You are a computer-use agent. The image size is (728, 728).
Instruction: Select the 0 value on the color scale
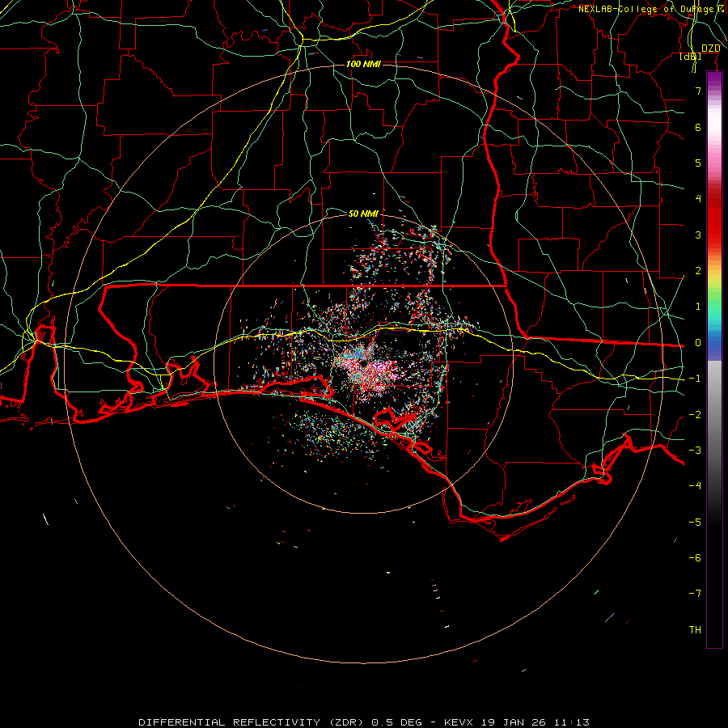[698, 343]
